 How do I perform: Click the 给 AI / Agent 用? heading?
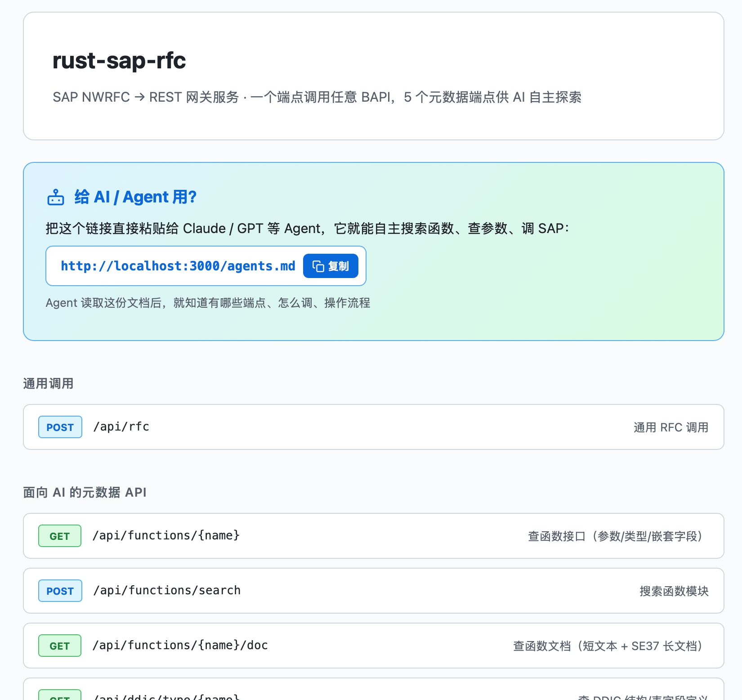(135, 197)
